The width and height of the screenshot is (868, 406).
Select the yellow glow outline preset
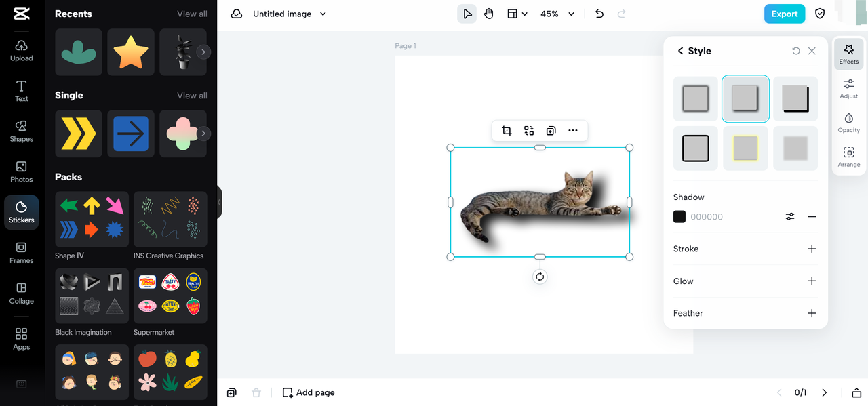[x=745, y=148]
